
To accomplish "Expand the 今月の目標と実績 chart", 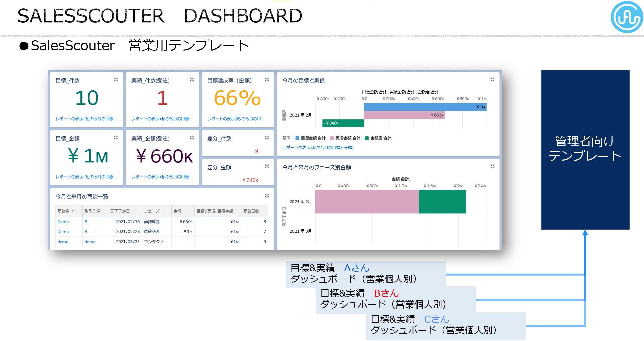I will (x=492, y=80).
